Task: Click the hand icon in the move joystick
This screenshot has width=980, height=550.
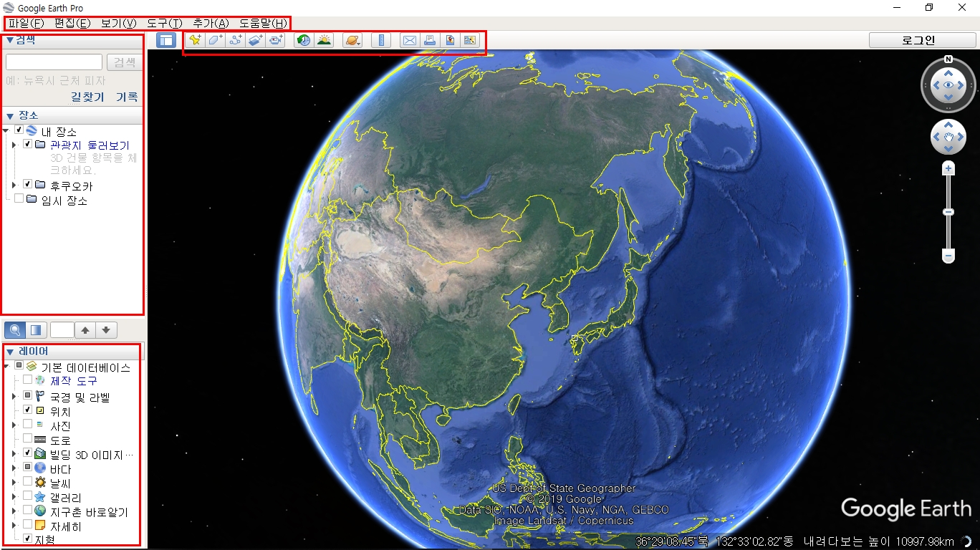Action: [x=948, y=137]
